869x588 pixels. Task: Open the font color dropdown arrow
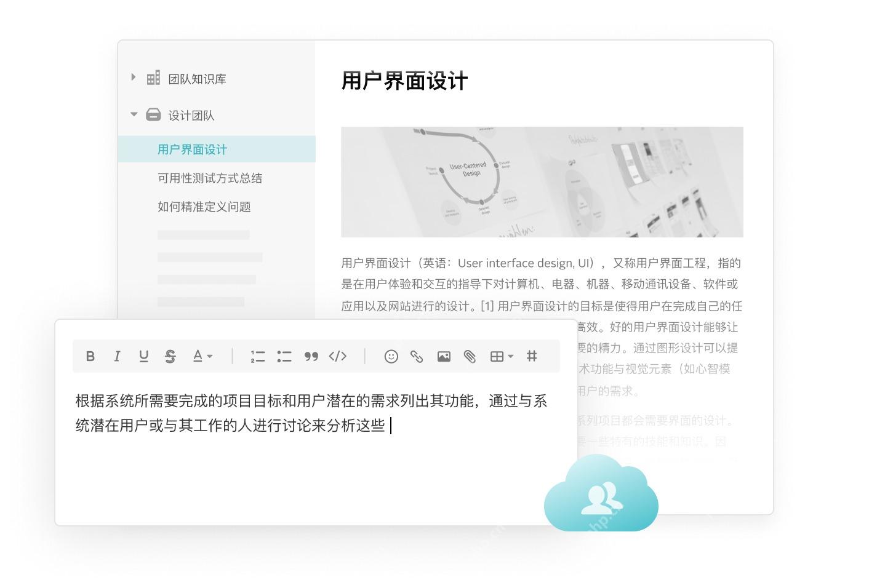(x=210, y=356)
